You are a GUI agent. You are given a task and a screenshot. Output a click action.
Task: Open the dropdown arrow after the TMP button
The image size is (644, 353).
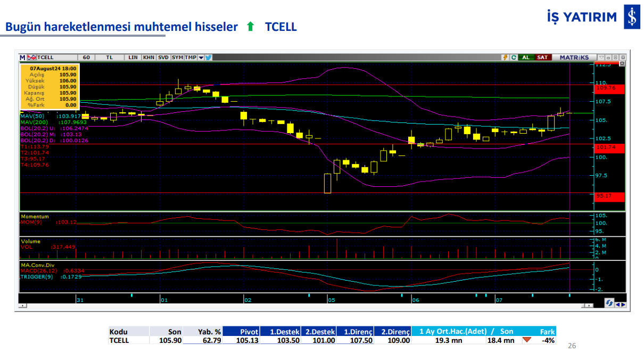(201, 57)
